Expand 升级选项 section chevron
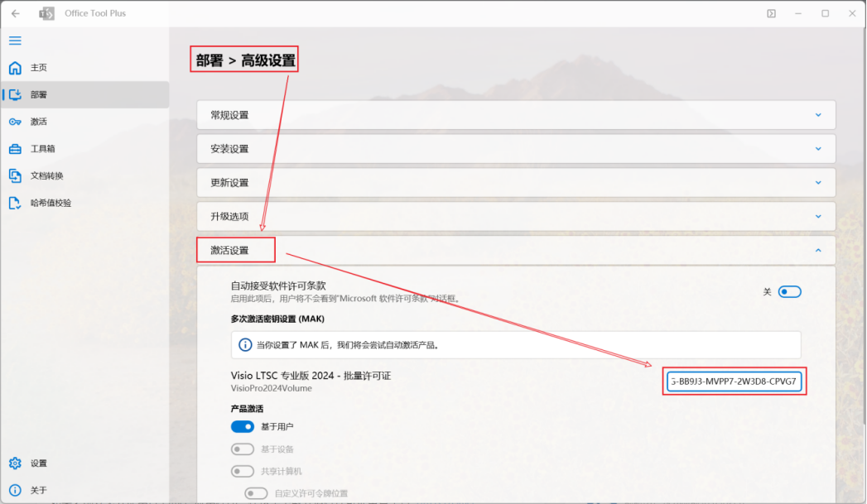Viewport: 867px width, 504px height. 818,216
